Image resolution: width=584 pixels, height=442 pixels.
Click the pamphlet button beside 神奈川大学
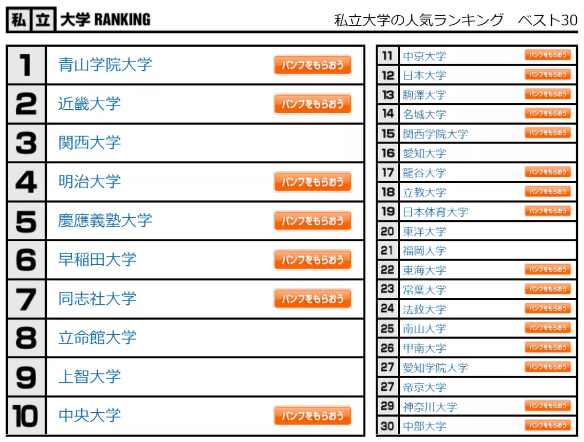[x=548, y=406]
